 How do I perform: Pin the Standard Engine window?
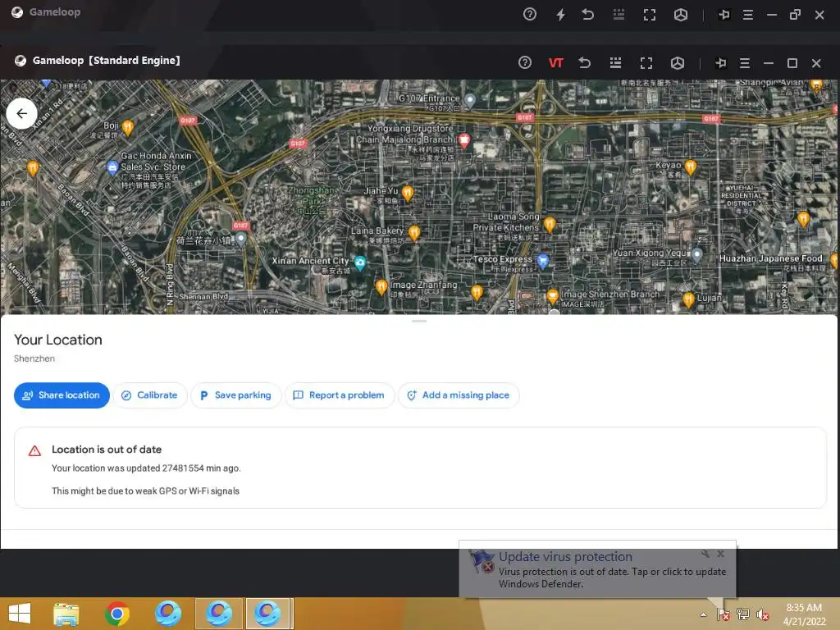721,63
